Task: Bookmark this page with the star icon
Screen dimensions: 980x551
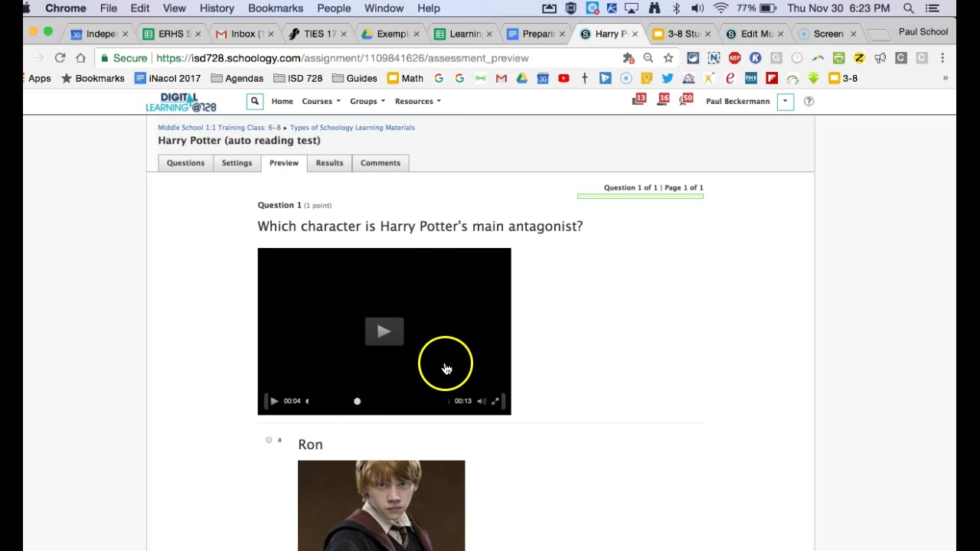Action: (668, 58)
